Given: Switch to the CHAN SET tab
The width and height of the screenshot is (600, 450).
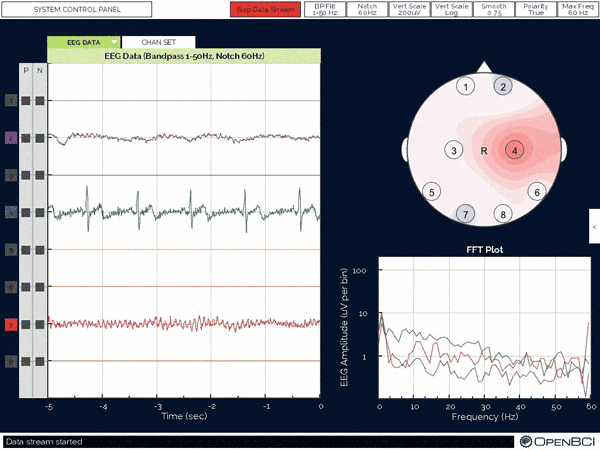Looking at the screenshot, I should 158,42.
